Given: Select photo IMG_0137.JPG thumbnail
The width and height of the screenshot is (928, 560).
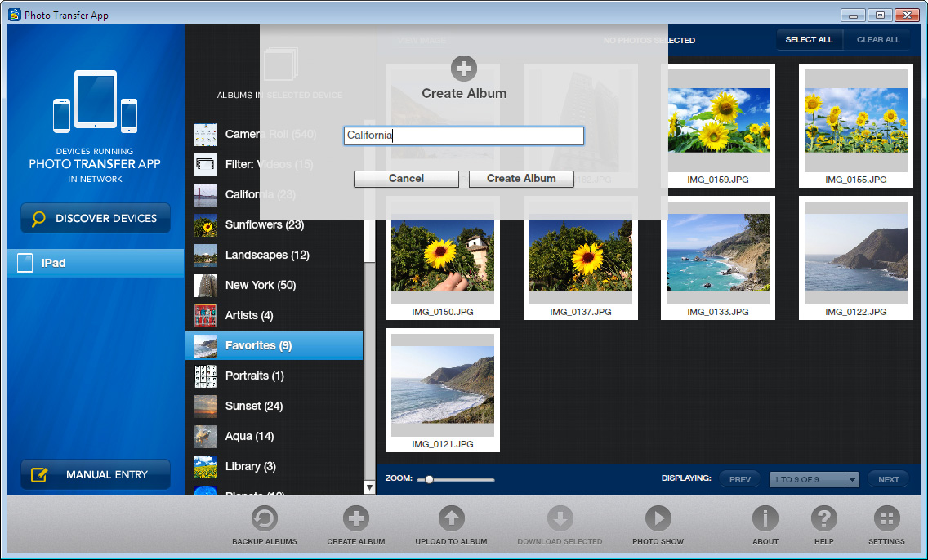Looking at the screenshot, I should (x=581, y=258).
